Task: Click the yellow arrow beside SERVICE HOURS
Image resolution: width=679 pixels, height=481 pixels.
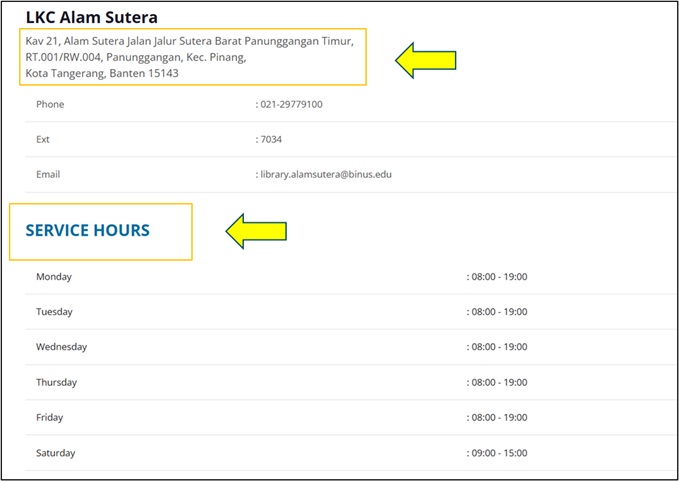Action: pos(256,231)
